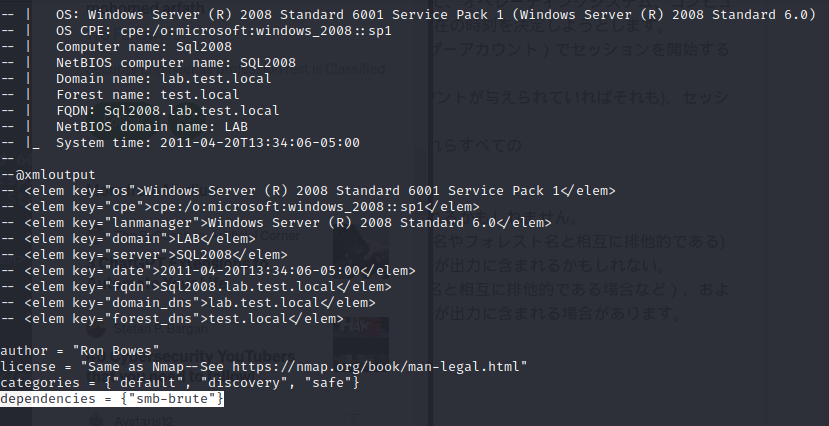Click the elem key="fqdn" XML line
This screenshot has width=829, height=426.
tap(196, 286)
